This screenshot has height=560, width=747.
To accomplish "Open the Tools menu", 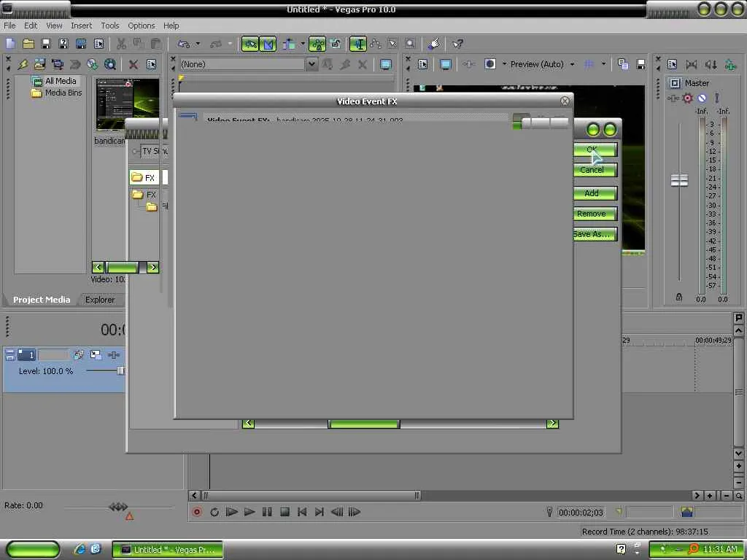I will 110,26.
